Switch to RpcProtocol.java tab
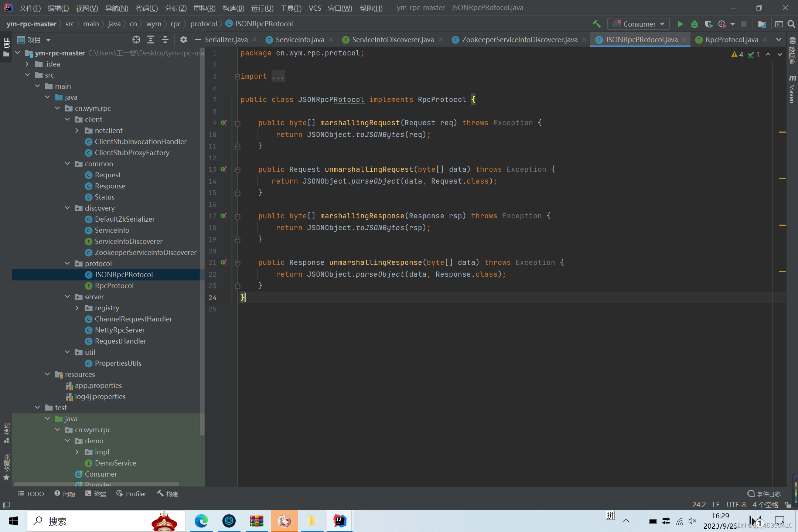The image size is (798, 532). tap(731, 40)
